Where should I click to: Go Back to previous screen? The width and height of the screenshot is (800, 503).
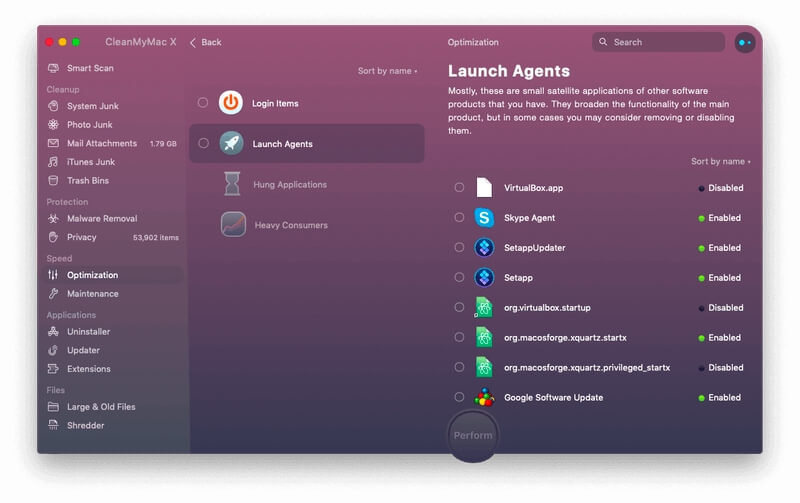click(x=206, y=42)
